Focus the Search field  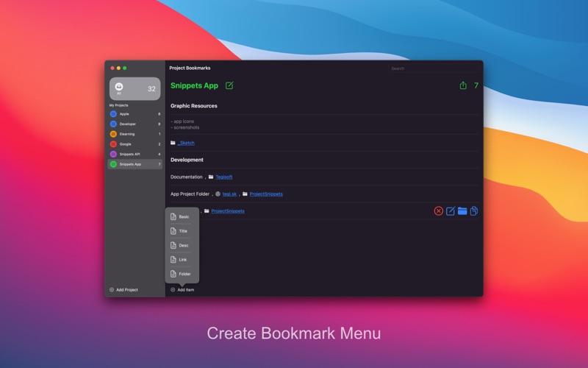pyautogui.click(x=434, y=68)
